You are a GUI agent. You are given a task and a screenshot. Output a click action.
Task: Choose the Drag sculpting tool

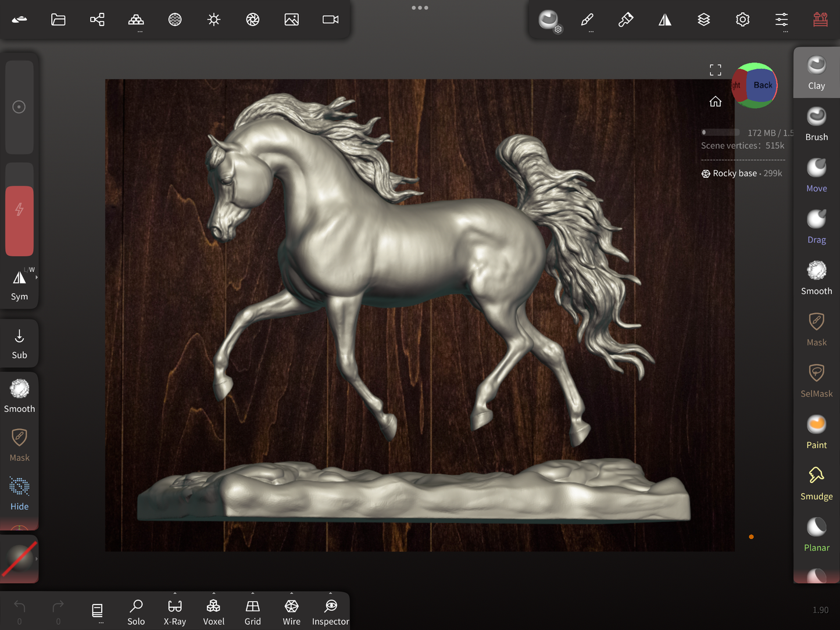[x=816, y=226]
